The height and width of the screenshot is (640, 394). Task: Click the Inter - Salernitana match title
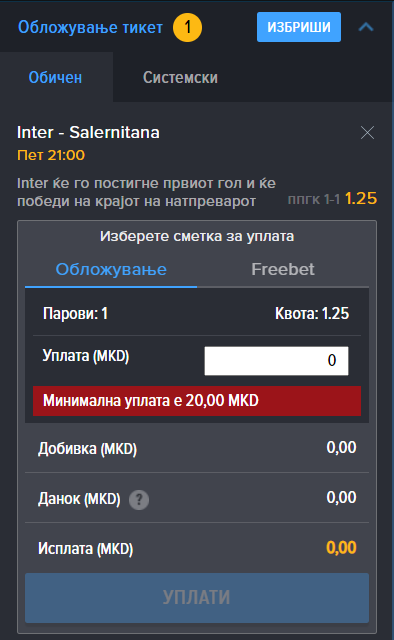(x=88, y=132)
